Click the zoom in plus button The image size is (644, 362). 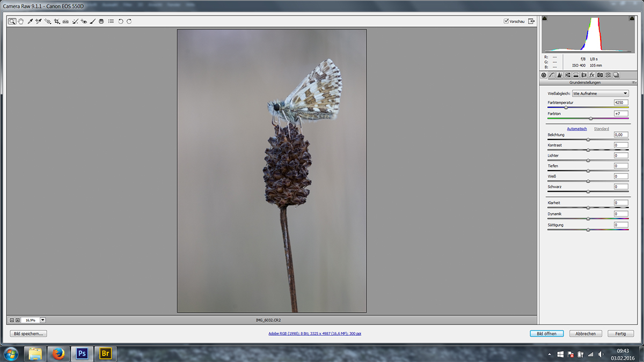(18, 320)
